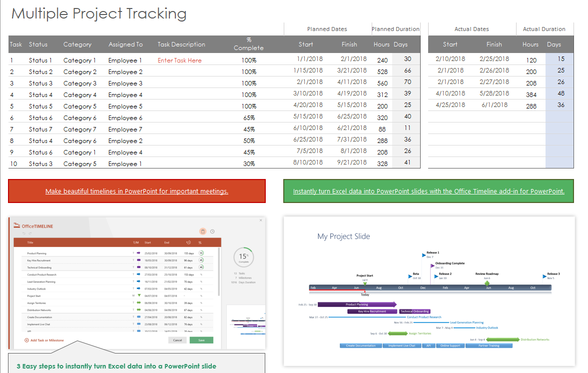Click Add Task or Milestone

point(44,340)
